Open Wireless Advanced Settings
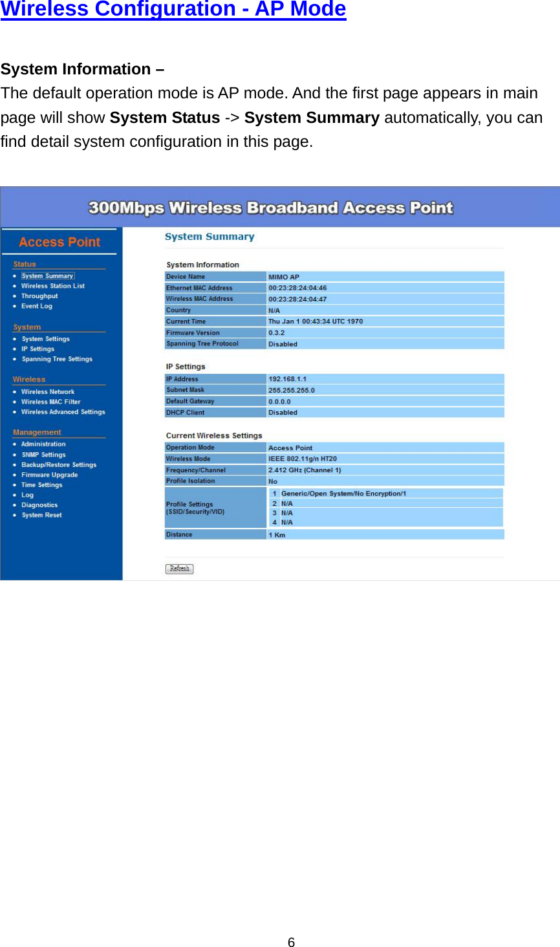Image resolution: width=560 pixels, height=947 pixels. [62, 411]
